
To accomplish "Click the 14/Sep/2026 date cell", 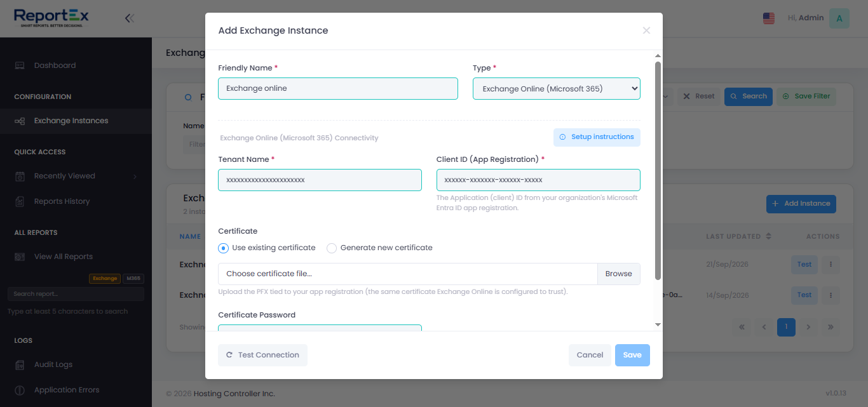I will click(728, 295).
